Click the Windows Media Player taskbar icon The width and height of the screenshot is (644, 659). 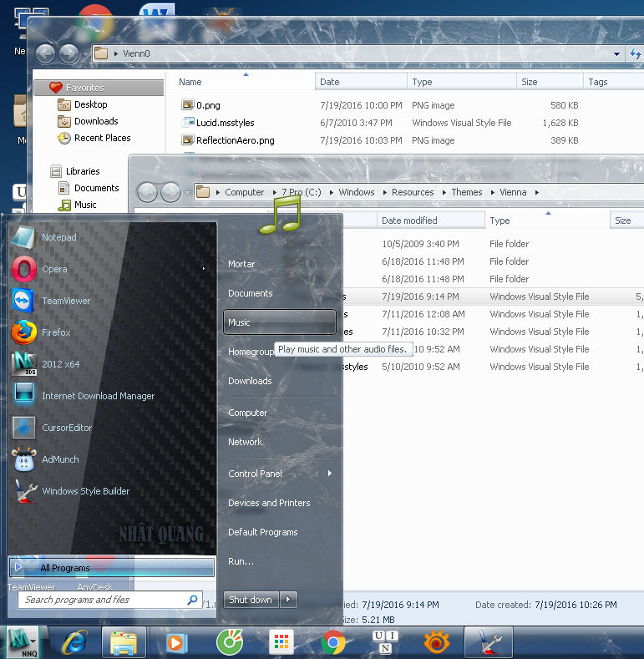click(x=175, y=642)
